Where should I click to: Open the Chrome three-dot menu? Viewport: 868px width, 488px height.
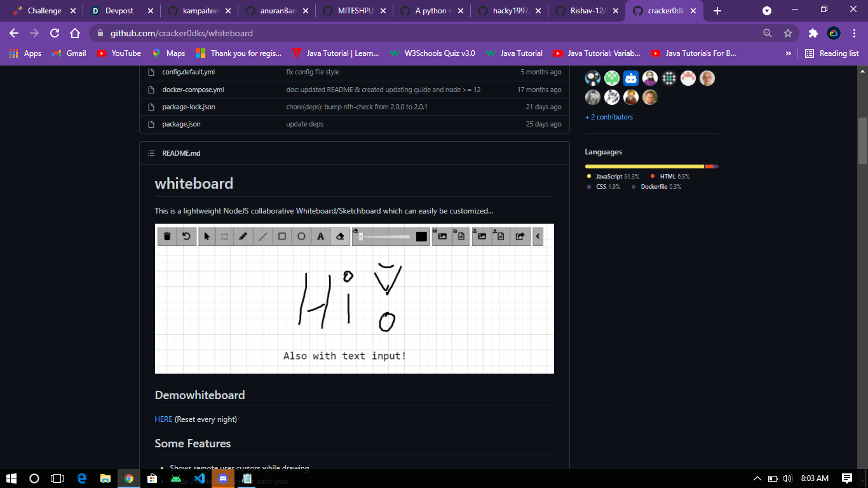(855, 33)
